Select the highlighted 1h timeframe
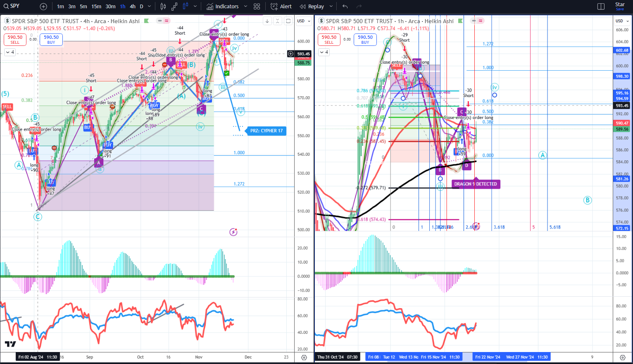The width and height of the screenshot is (633, 364). 123,7
